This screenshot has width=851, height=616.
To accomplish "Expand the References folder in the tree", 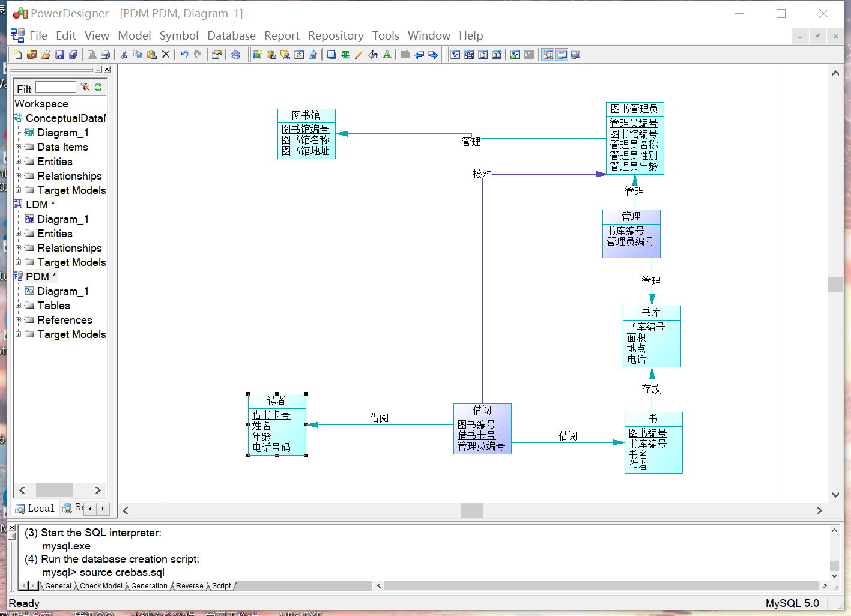I will pos(19,320).
